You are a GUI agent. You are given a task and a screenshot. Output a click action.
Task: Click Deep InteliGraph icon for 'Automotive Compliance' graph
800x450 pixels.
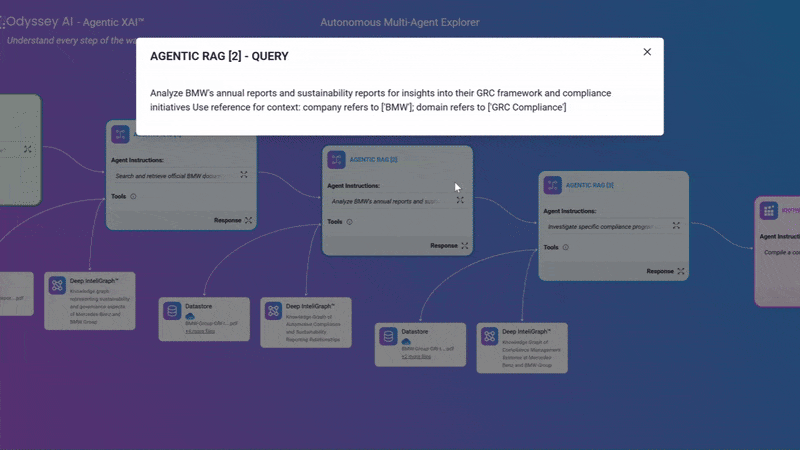coord(273,311)
